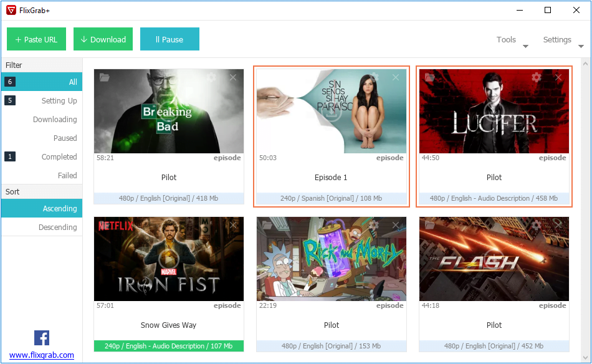Select the All filter
The width and height of the screenshot is (592, 364).
coord(42,82)
